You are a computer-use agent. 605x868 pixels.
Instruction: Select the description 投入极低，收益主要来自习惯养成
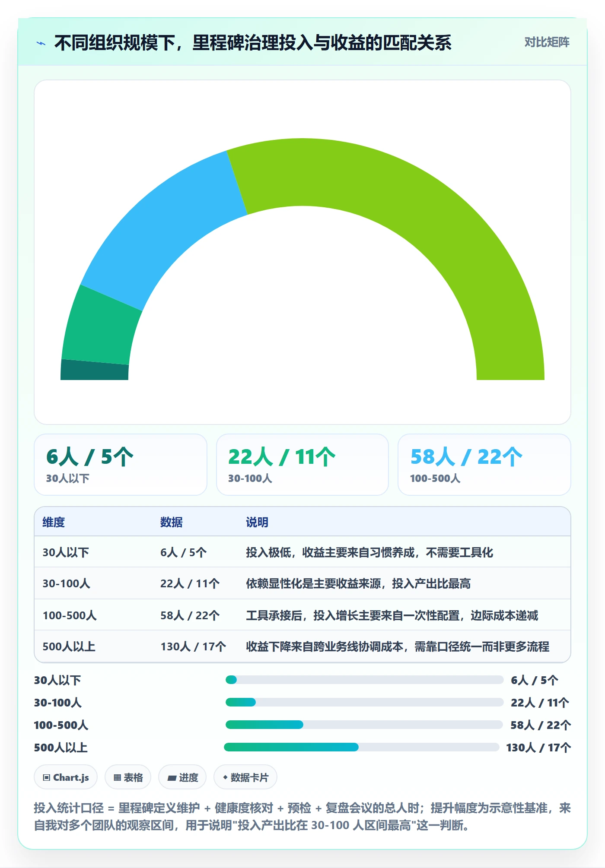click(x=369, y=552)
